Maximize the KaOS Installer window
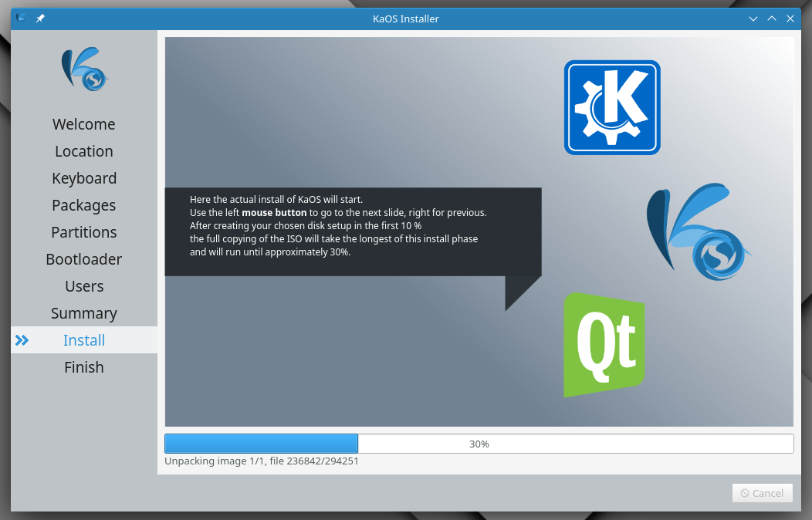The height and width of the screenshot is (520, 812). click(772, 19)
